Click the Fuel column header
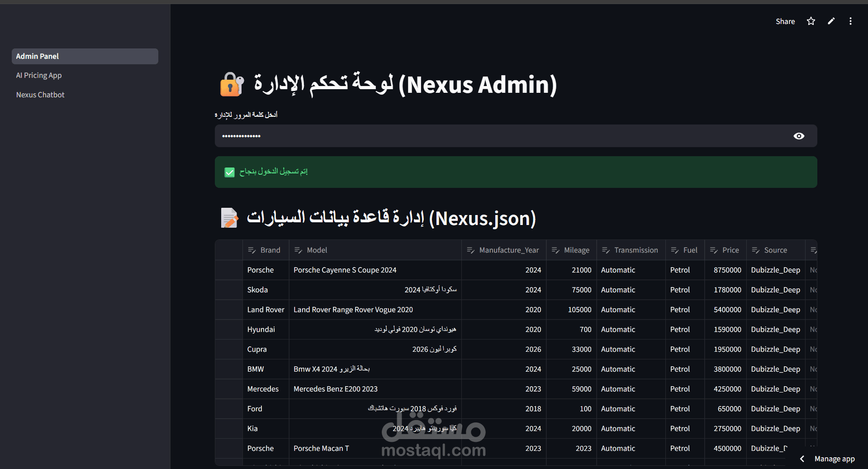 [x=685, y=250]
